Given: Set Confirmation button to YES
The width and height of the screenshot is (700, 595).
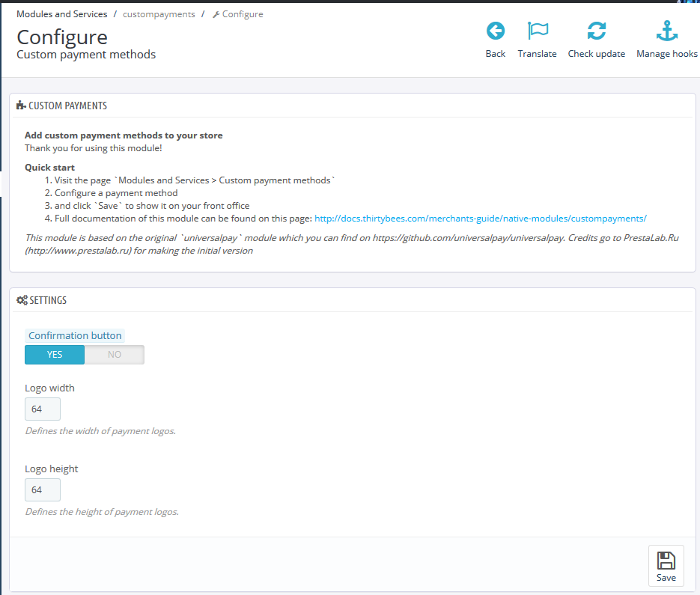Looking at the screenshot, I should (x=55, y=354).
